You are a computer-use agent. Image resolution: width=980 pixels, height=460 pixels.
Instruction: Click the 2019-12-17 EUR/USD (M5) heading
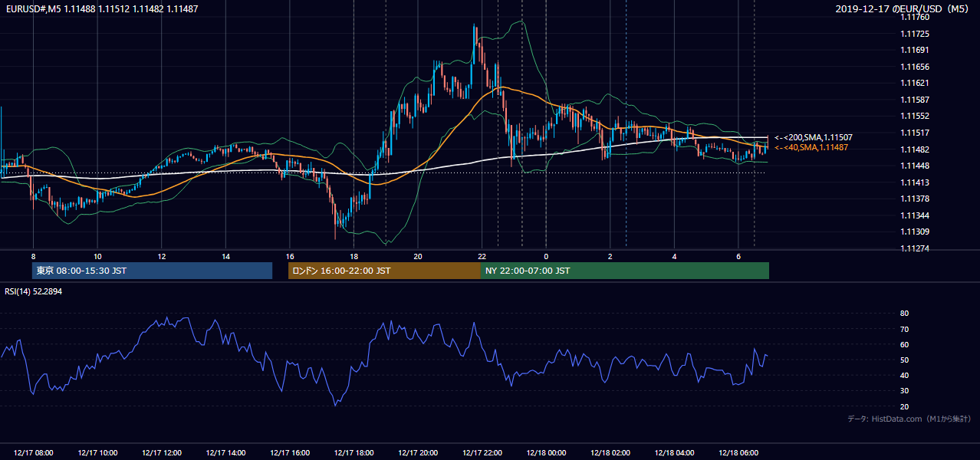click(x=903, y=8)
